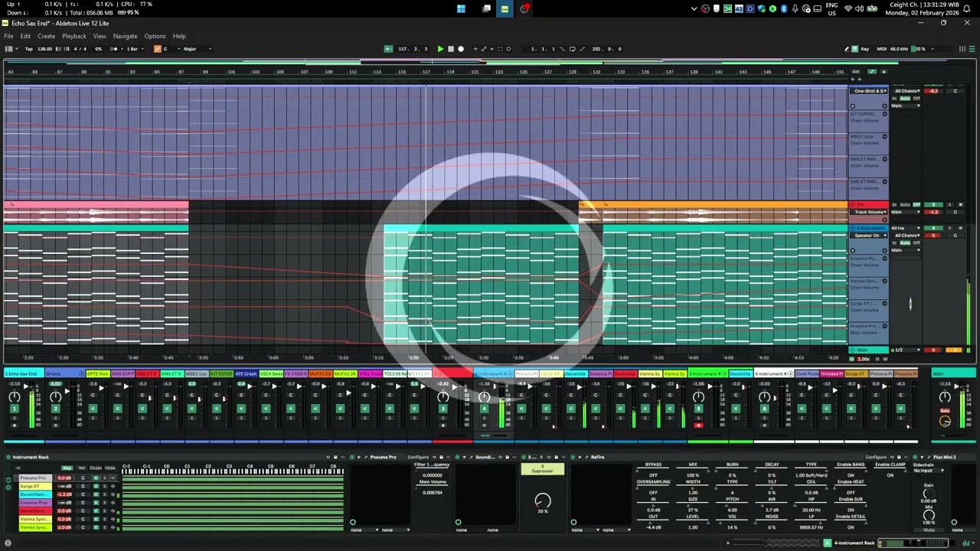Click the Wi-Fi network icon in tray
The width and height of the screenshot is (980, 551).
tap(848, 8)
